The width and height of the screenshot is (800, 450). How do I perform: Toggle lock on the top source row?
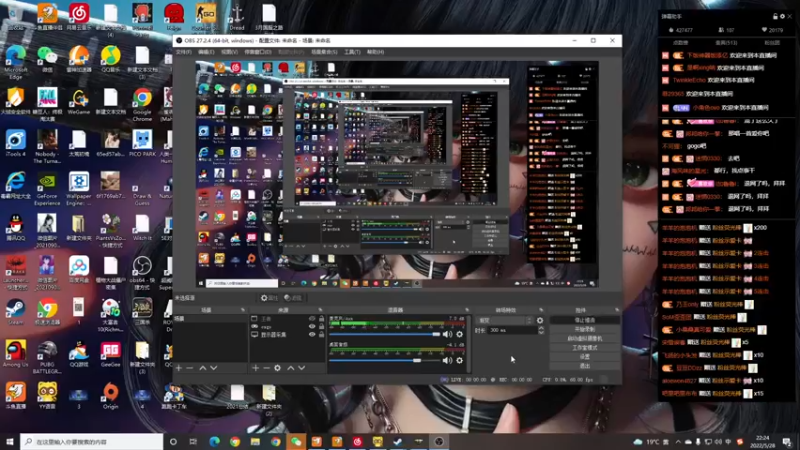pyautogui.click(x=321, y=318)
